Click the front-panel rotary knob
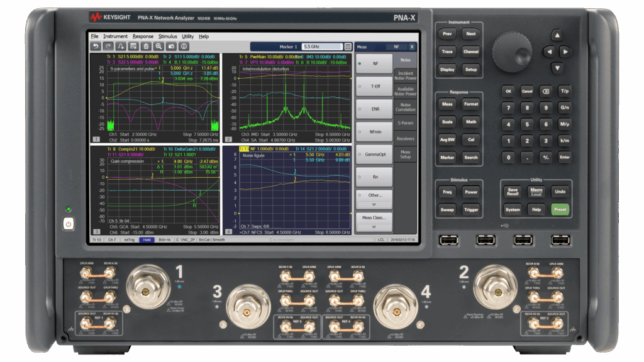 point(512,52)
